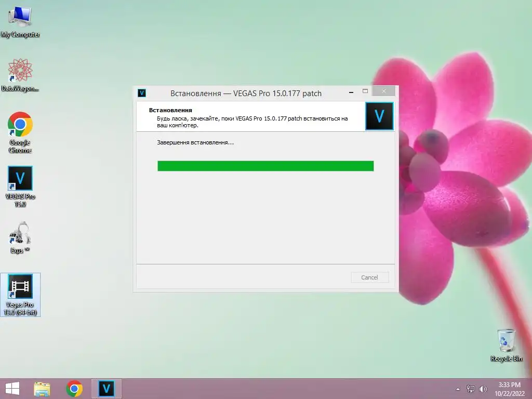This screenshot has height=399, width=532.
Task: Show hidden system tray icons
Action: pos(458,389)
